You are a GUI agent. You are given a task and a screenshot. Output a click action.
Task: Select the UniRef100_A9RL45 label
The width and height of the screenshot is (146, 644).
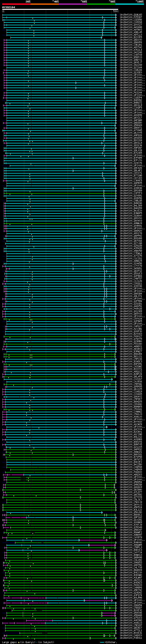tap(131, 32)
